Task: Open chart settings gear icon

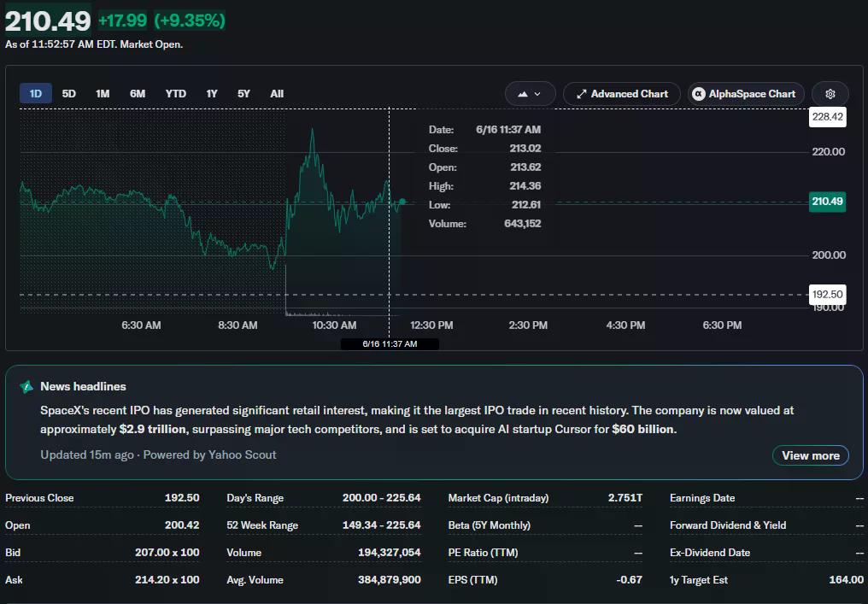Action: (x=830, y=94)
